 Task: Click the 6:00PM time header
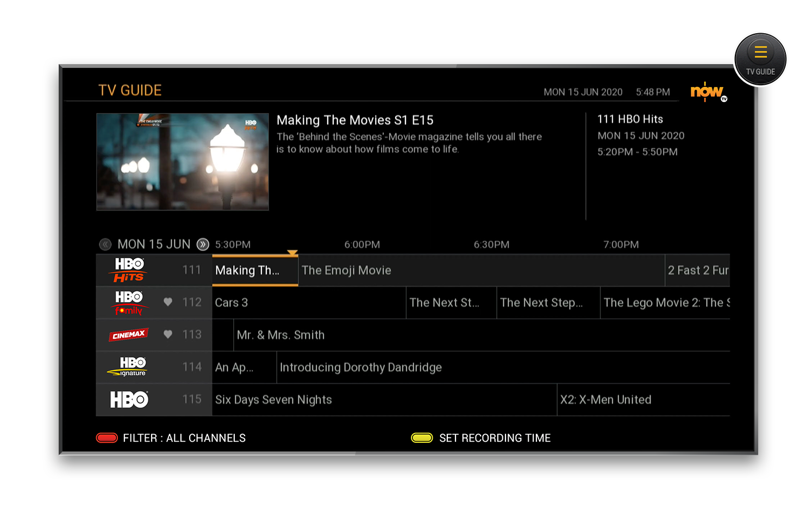362,244
